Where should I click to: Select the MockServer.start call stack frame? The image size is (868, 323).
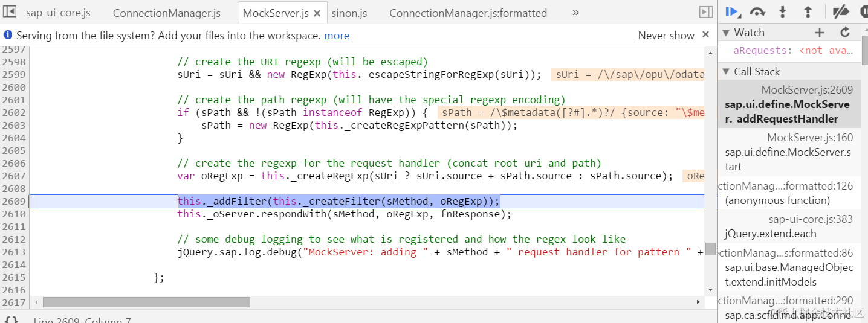[x=789, y=152]
